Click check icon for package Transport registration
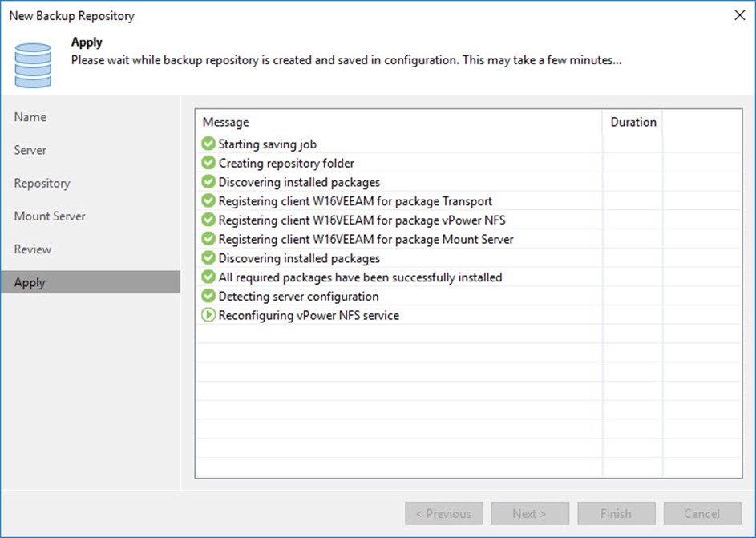Viewport: 756px width, 538px height. click(x=208, y=201)
